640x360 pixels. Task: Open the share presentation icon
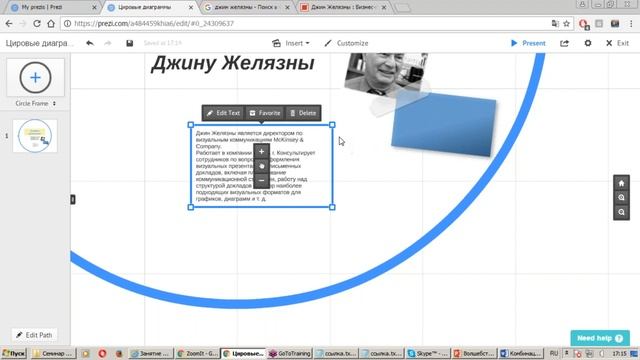[564, 43]
